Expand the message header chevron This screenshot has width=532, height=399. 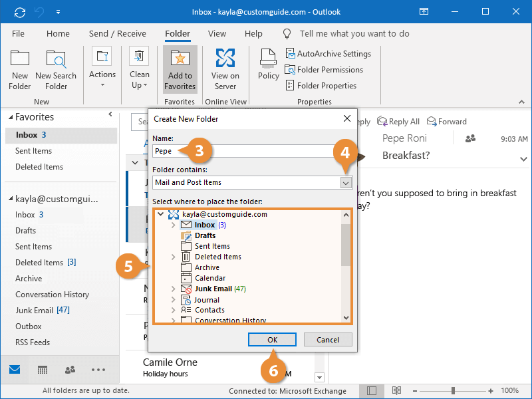[x=523, y=159]
